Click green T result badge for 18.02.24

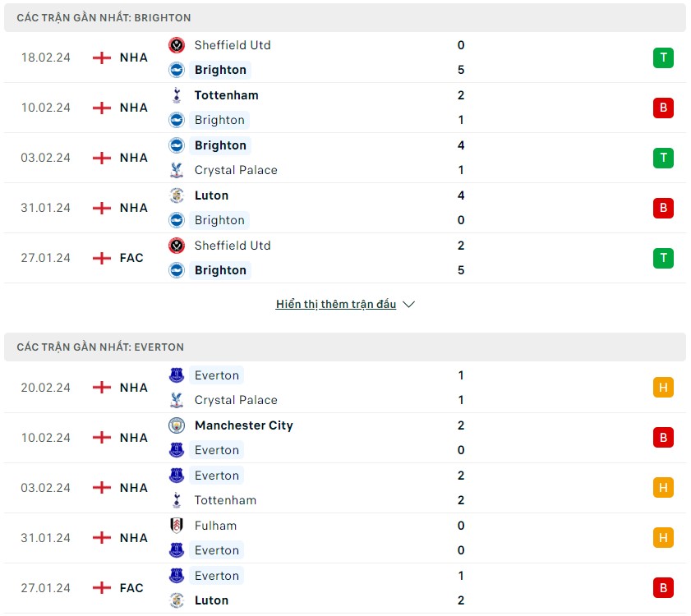pyautogui.click(x=663, y=57)
